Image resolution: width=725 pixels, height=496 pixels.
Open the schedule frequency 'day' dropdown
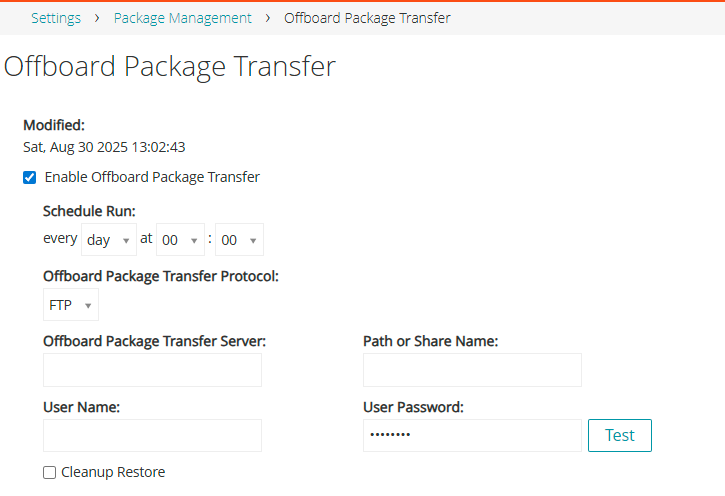(x=109, y=240)
